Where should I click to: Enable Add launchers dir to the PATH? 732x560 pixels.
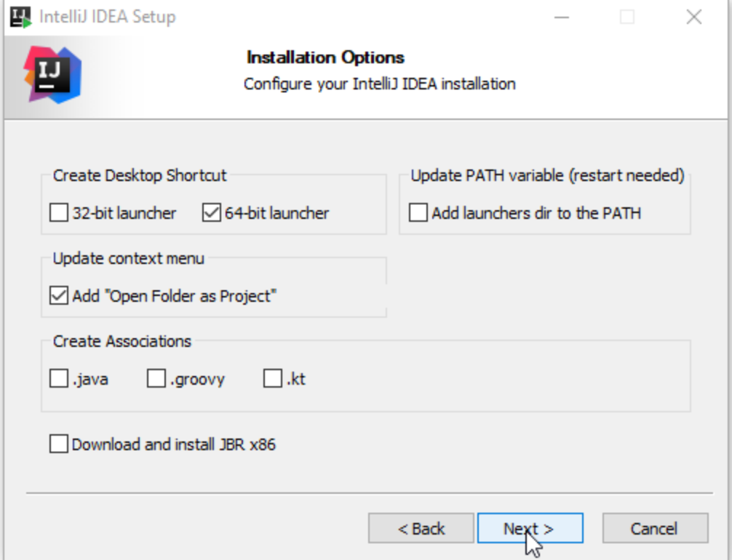pyautogui.click(x=418, y=213)
